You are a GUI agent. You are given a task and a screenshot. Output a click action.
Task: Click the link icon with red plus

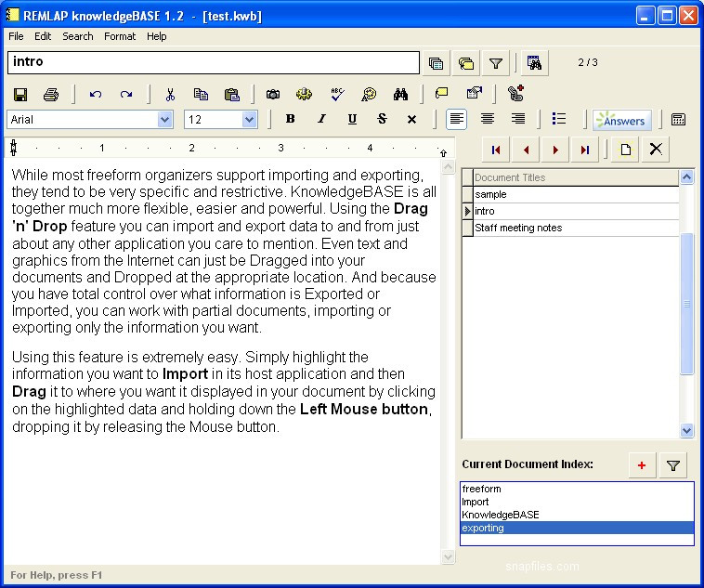click(515, 94)
